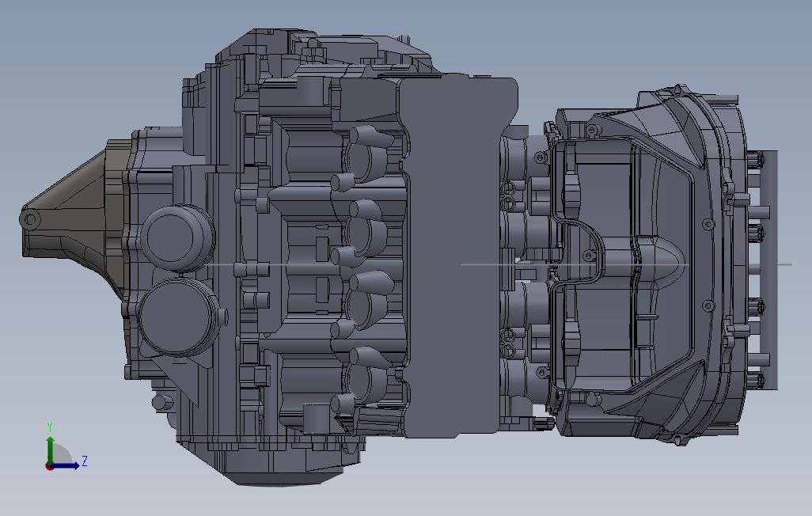The width and height of the screenshot is (812, 516).
Task: Click the blue Z axis arrow of the triad
Action: tap(65, 465)
